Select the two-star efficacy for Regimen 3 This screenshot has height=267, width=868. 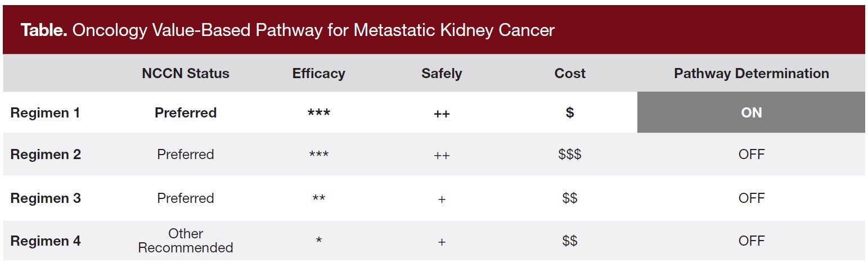(319, 199)
